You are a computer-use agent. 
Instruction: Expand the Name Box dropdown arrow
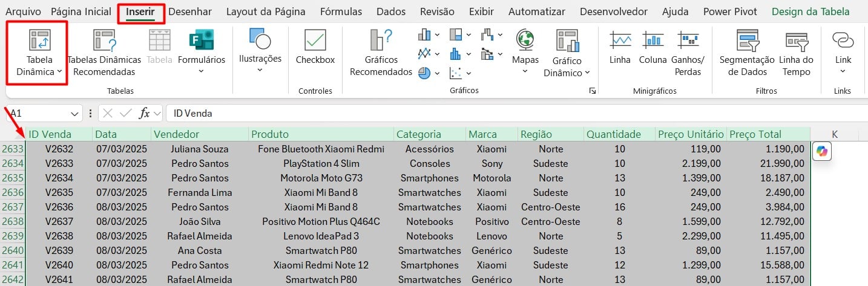[x=76, y=113]
